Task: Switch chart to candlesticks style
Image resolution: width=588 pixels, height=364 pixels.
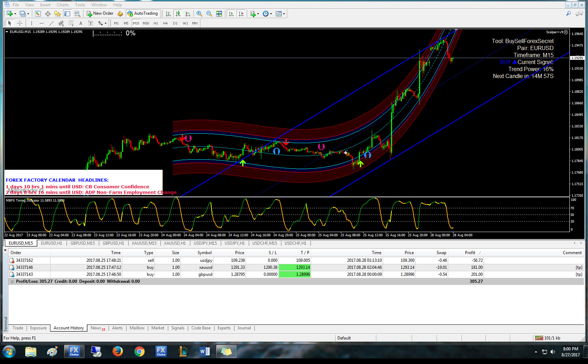Action: [x=178, y=14]
